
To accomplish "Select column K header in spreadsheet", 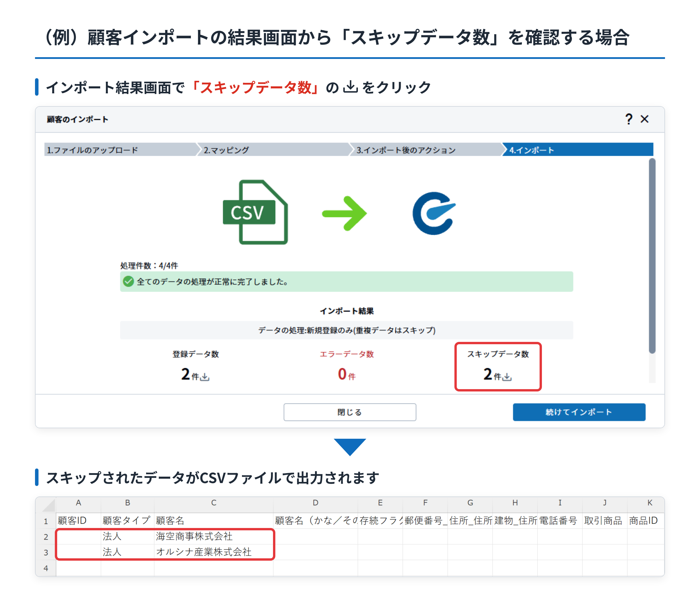I will (646, 503).
